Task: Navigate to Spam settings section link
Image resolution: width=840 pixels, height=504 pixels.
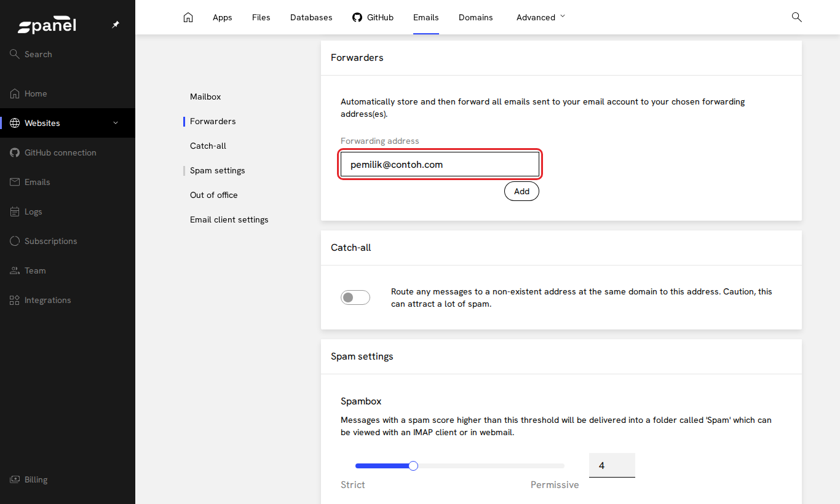Action: 218,170
